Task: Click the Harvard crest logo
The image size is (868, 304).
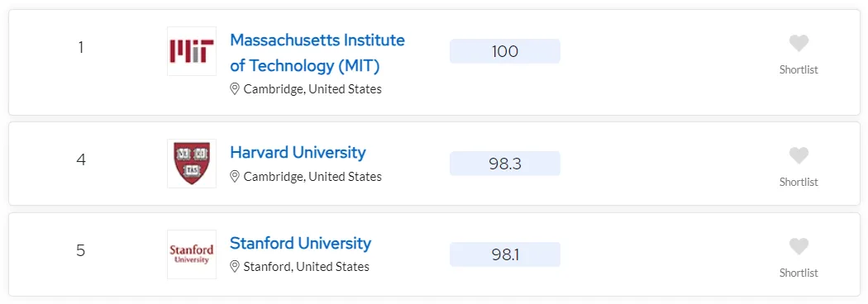Action: tap(192, 164)
